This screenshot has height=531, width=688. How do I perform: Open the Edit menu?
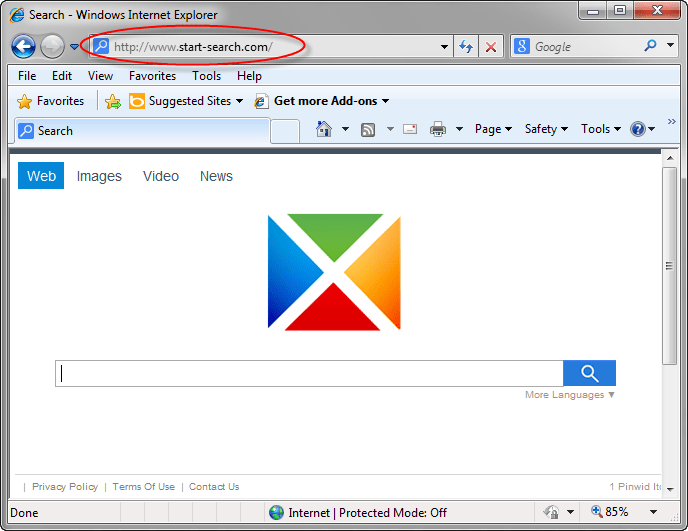click(62, 76)
